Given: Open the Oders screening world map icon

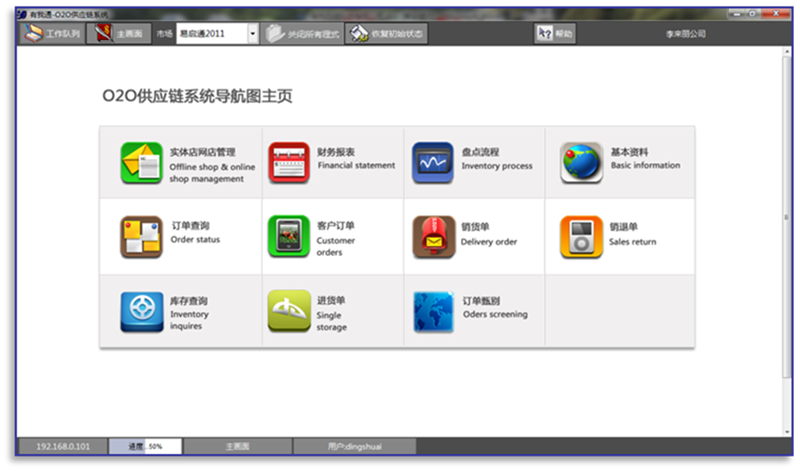Looking at the screenshot, I should tap(433, 311).
